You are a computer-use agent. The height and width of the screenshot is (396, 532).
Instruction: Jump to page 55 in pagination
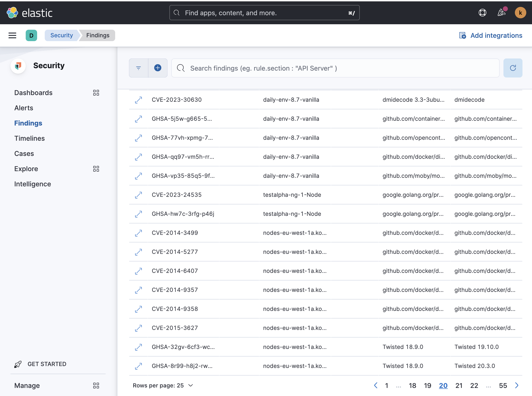(x=503, y=385)
